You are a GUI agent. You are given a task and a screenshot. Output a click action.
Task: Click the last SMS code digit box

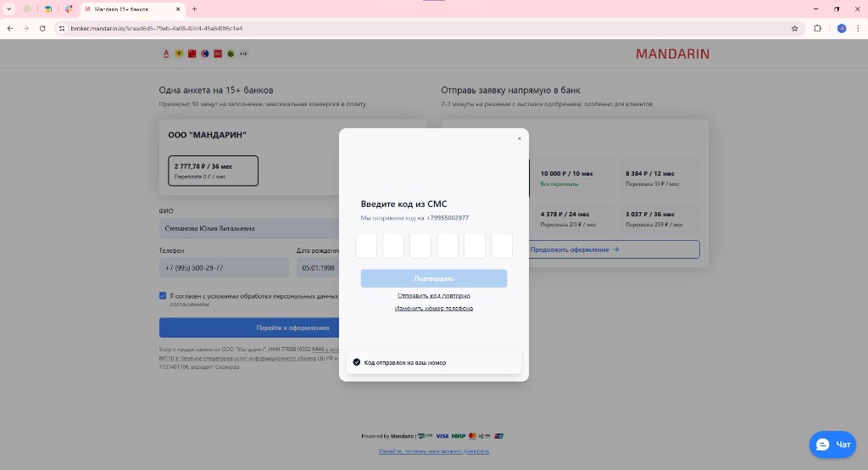point(502,246)
